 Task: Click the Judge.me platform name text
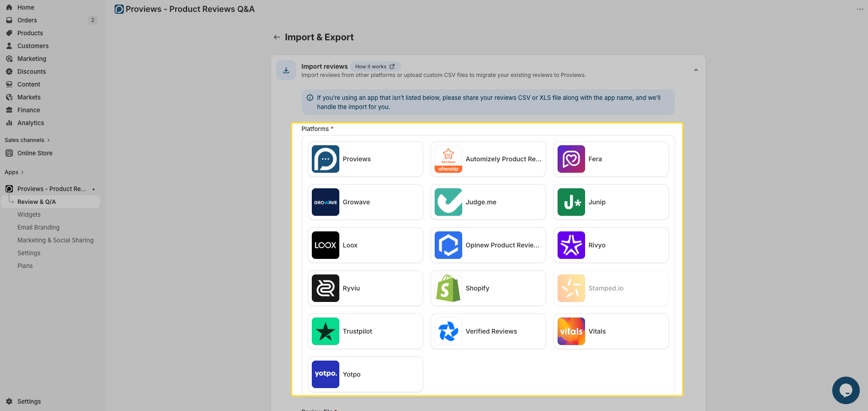481,202
